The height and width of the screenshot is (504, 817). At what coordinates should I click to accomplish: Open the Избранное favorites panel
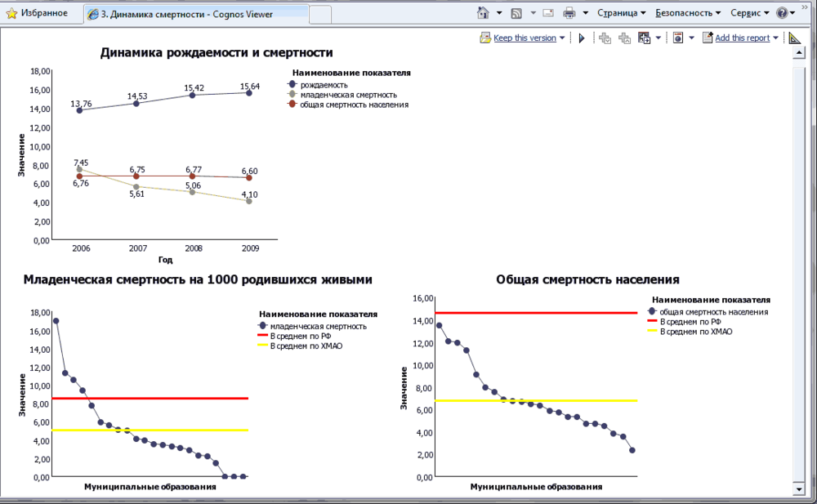(37, 13)
